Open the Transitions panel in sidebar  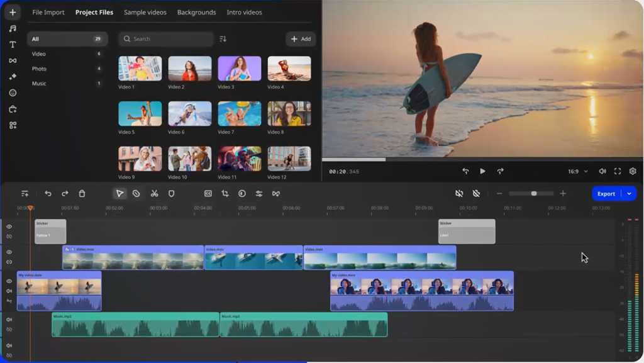[x=11, y=59]
